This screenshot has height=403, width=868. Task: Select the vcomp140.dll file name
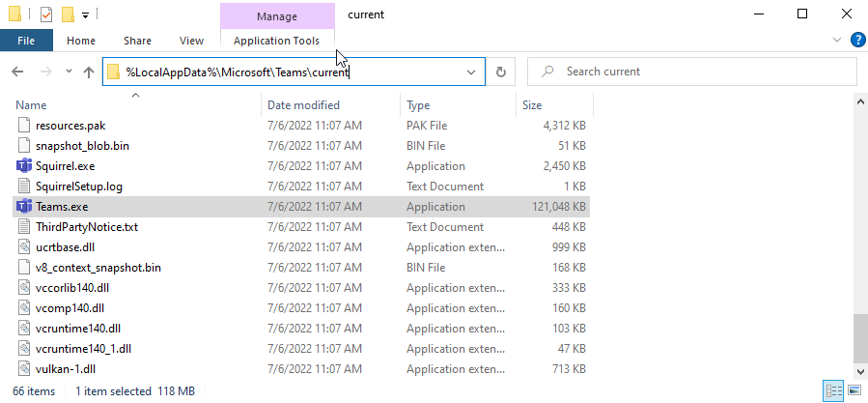70,308
